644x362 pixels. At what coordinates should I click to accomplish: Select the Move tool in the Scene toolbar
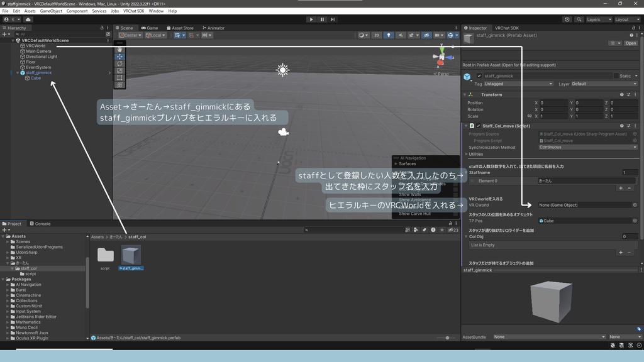tap(119, 57)
